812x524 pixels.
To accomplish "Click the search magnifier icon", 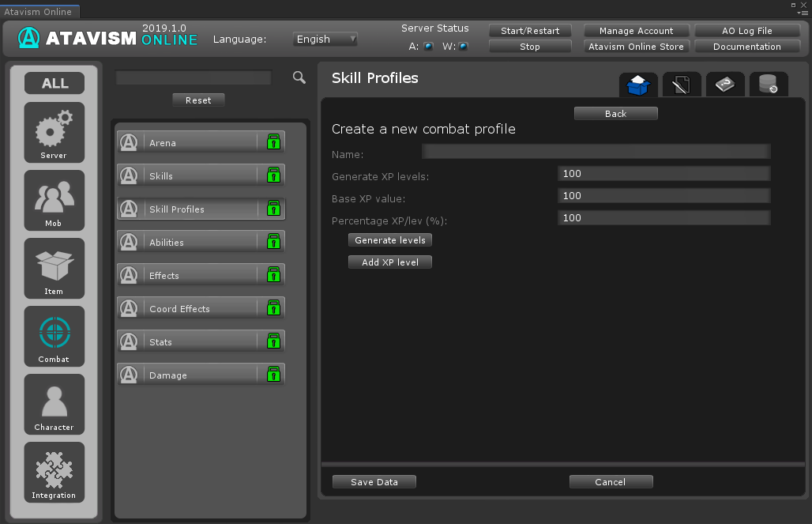I will coord(299,77).
